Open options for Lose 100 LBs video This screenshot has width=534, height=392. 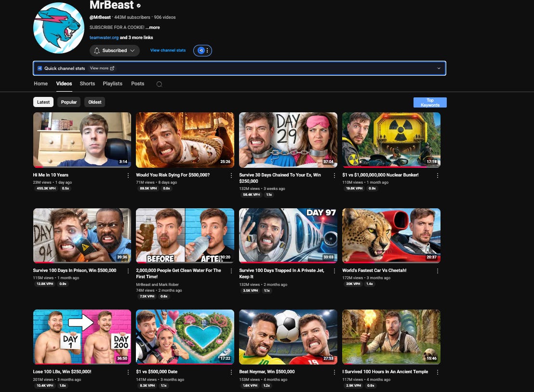pyautogui.click(x=128, y=372)
